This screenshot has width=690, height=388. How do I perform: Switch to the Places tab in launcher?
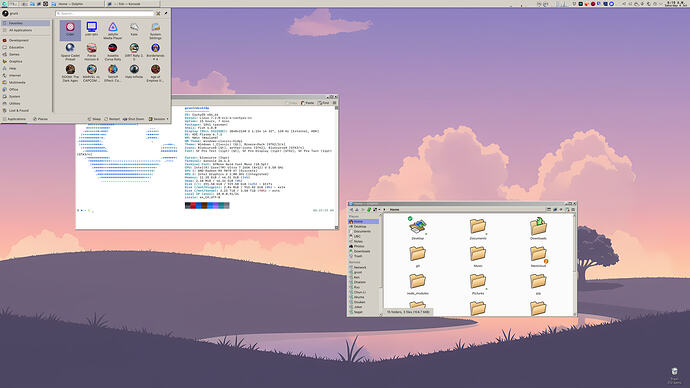tap(40, 119)
